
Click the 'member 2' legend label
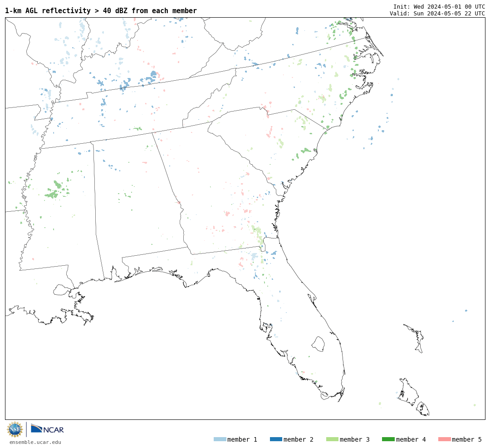299,439
